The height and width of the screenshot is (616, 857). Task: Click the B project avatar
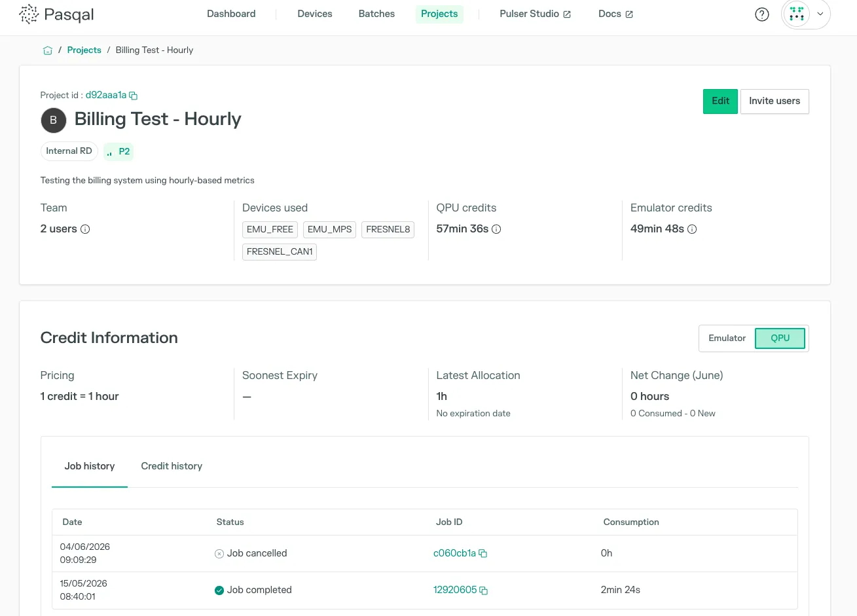coord(54,120)
